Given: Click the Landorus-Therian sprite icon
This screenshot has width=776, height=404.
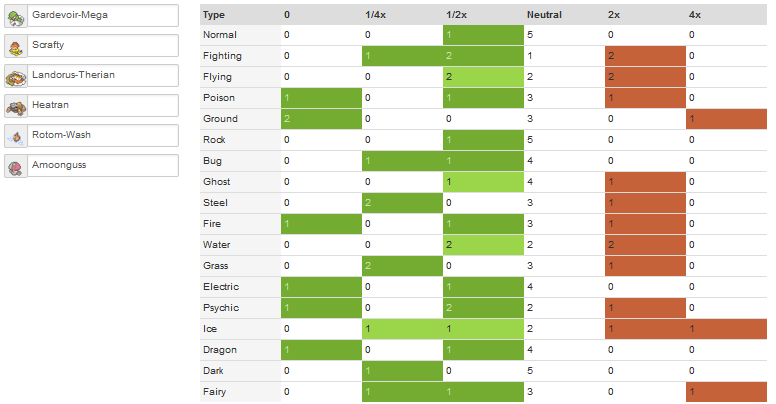Looking at the screenshot, I should 16,79.
